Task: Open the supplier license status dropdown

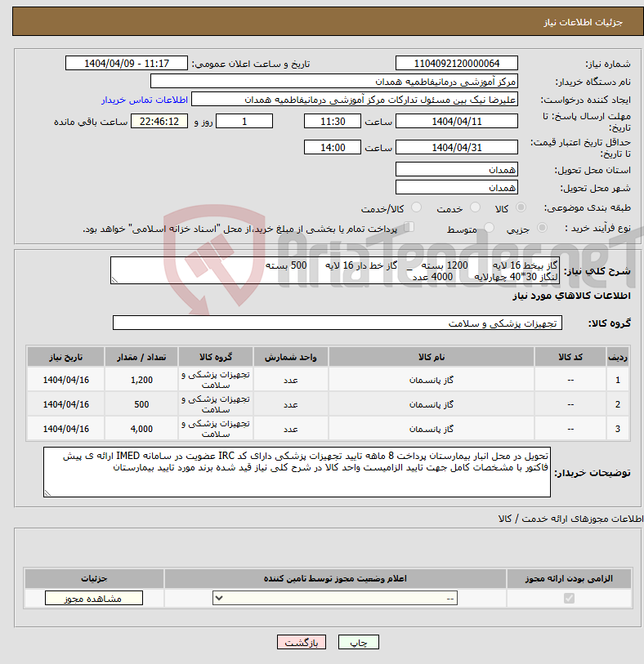Action: (335, 599)
